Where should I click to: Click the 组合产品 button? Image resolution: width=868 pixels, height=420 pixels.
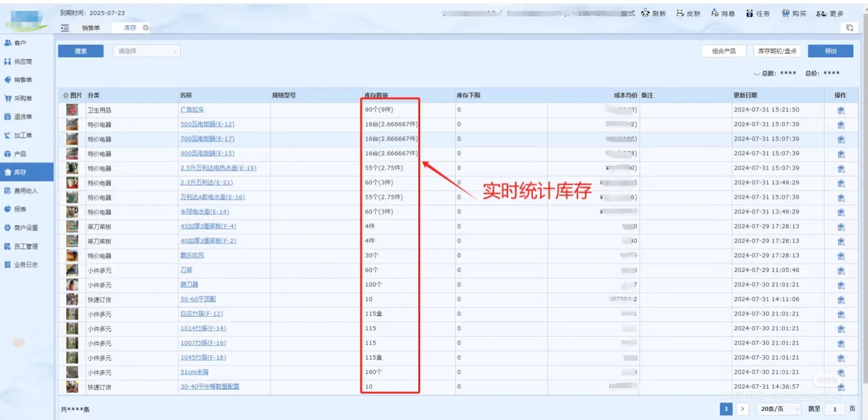click(724, 51)
